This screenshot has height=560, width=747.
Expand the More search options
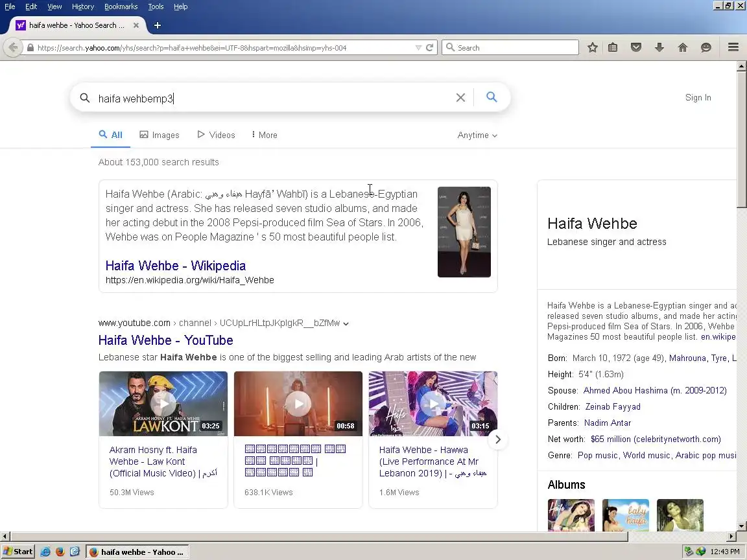point(265,135)
